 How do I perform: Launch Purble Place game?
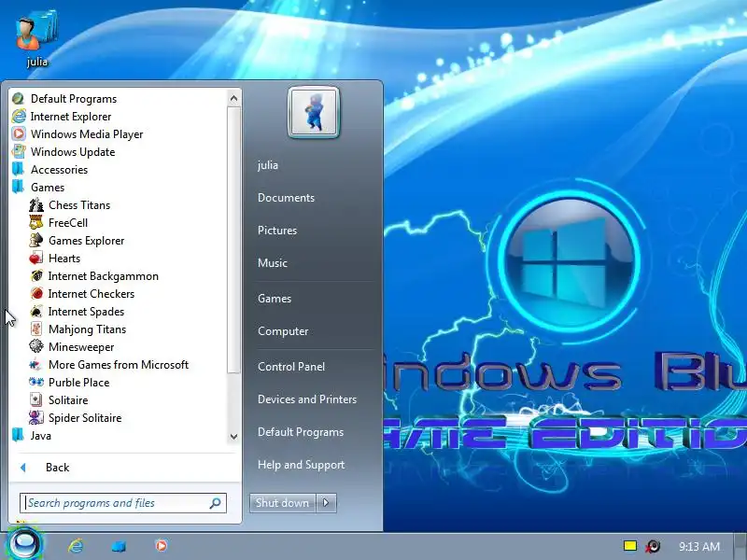point(69,383)
